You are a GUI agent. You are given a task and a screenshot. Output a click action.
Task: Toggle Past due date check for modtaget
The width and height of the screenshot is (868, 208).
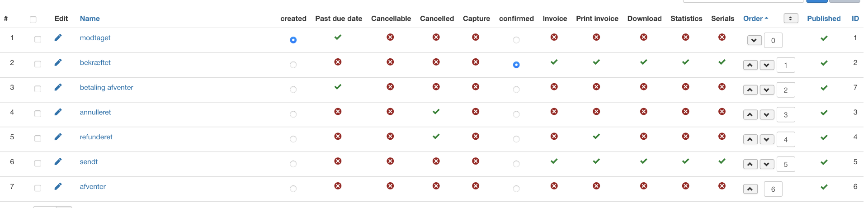[x=338, y=38]
